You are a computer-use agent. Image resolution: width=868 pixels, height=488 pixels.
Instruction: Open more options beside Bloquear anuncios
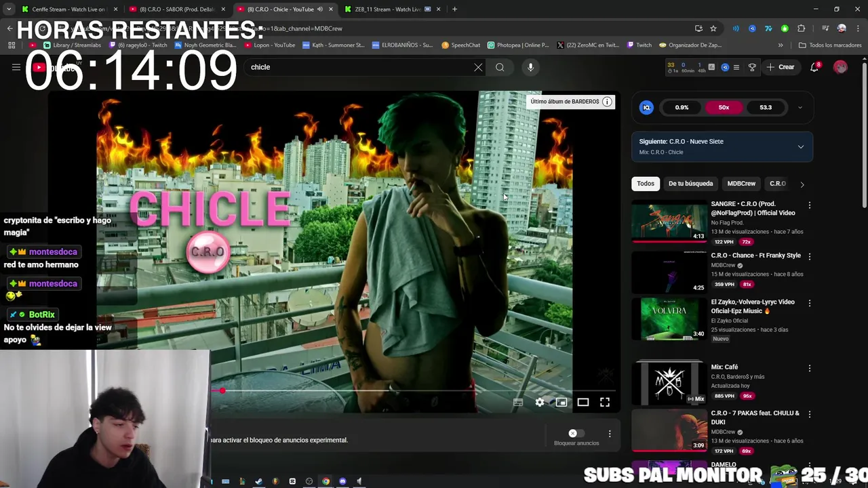[609, 434]
